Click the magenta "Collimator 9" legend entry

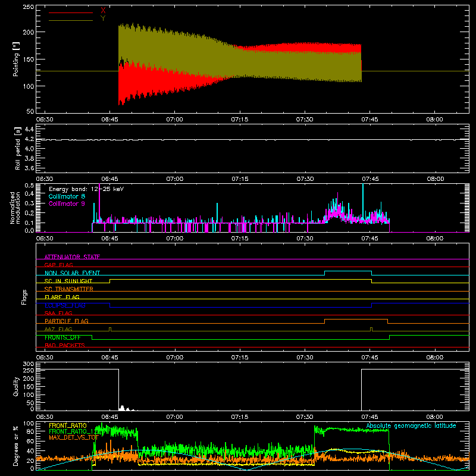click(67, 203)
